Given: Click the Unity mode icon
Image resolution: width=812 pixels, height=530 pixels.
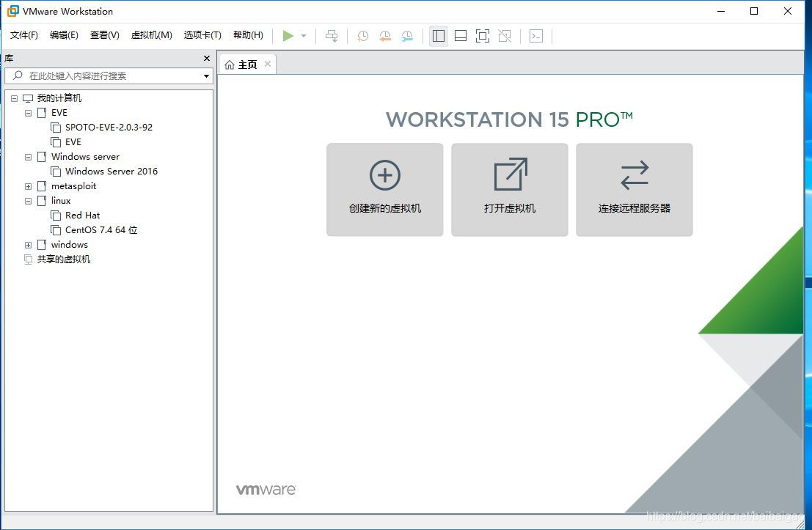Looking at the screenshot, I should tap(505, 36).
